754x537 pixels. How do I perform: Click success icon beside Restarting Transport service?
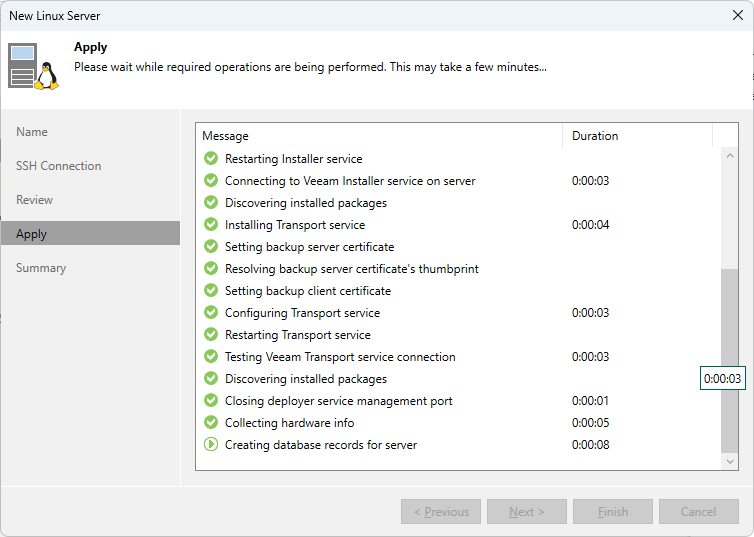[211, 335]
